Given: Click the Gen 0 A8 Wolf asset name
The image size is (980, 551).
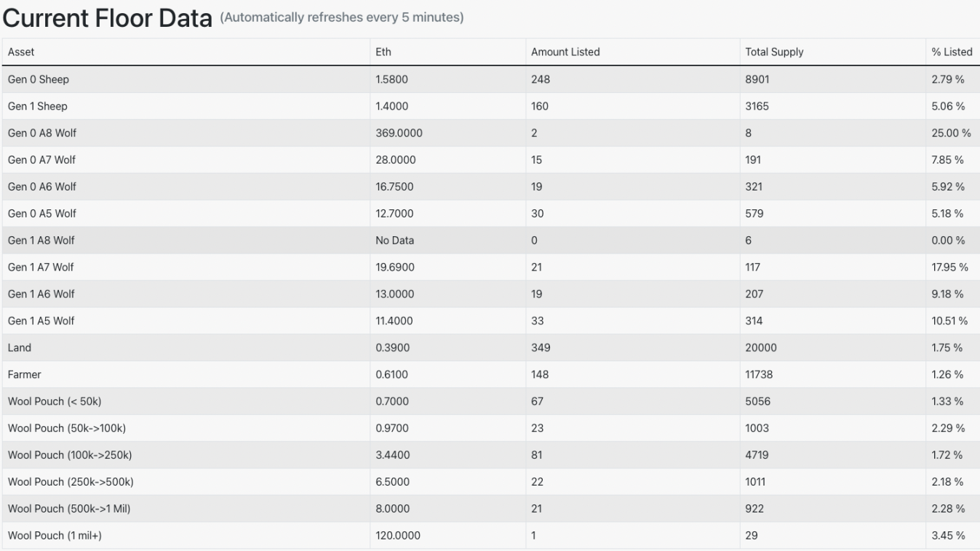Looking at the screenshot, I should (41, 133).
